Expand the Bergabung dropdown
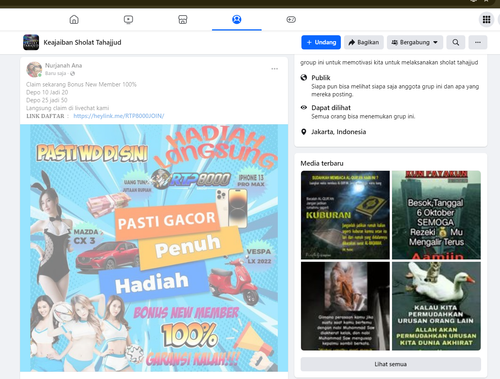The height and width of the screenshot is (379, 500). coord(415,42)
